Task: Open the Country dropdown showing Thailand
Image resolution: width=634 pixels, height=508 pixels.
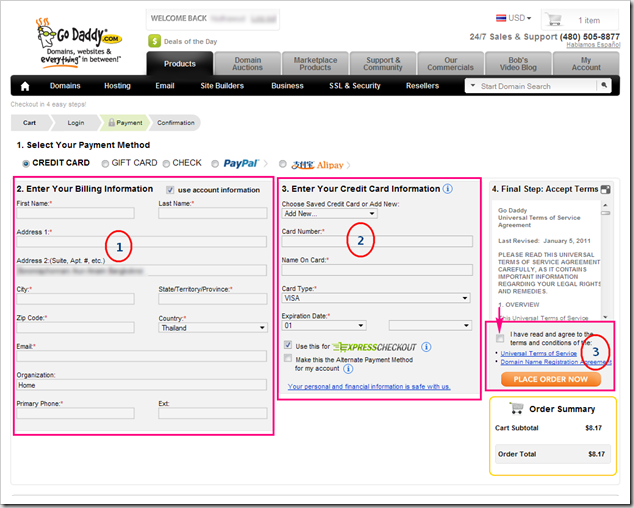Action: (x=213, y=328)
